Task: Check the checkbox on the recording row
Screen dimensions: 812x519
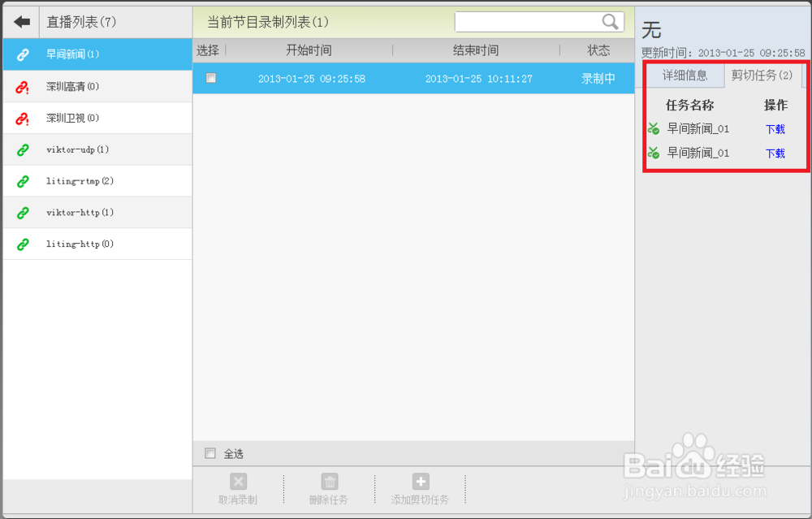Action: click(212, 77)
